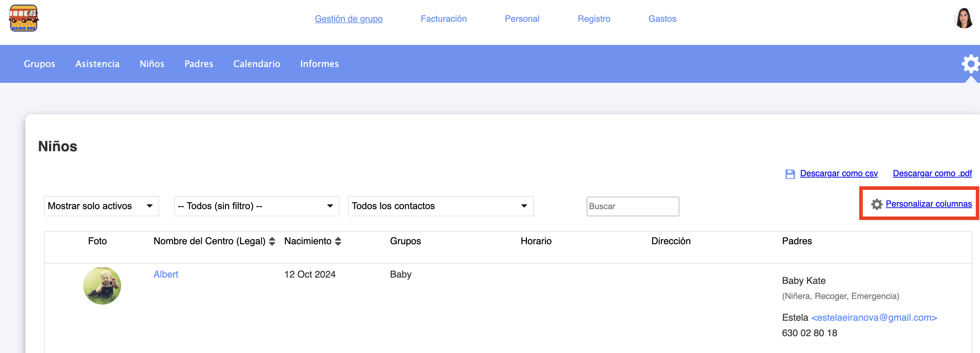The height and width of the screenshot is (353, 980).
Task: Open settings gear in blue bar
Action: pyautogui.click(x=971, y=64)
